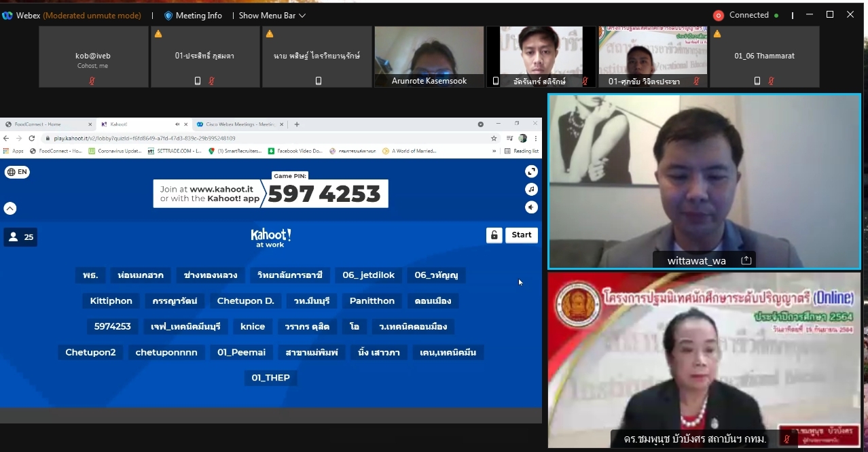Image resolution: width=868 pixels, height=452 pixels.
Task: Click the Kahoot lobby music note icon
Action: point(531,190)
